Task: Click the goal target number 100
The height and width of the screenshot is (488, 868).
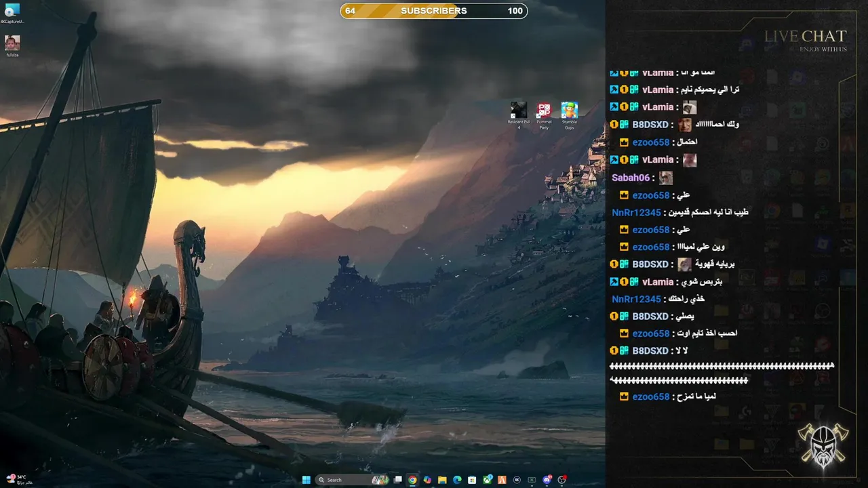Action: [515, 11]
